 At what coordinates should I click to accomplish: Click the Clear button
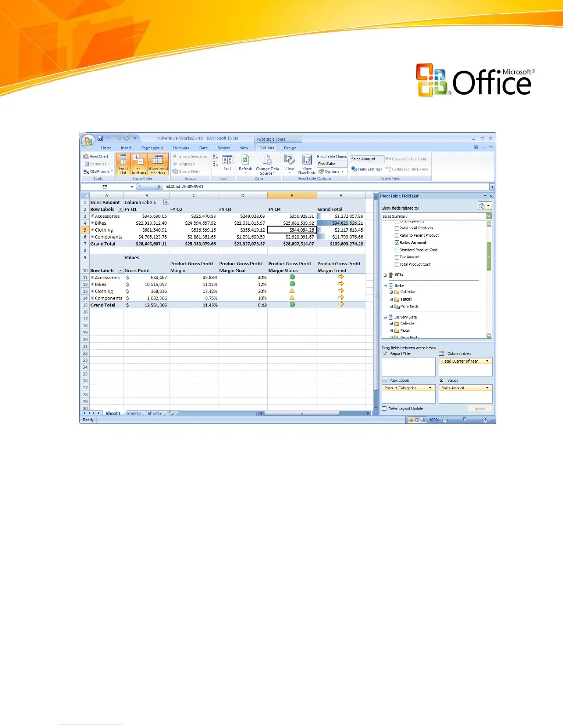289,164
